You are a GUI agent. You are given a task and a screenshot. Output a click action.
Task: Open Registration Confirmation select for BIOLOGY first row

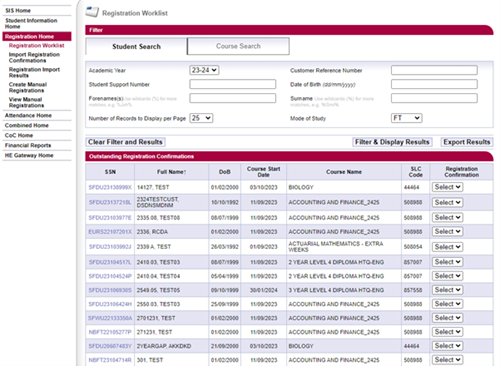pyautogui.click(x=447, y=187)
